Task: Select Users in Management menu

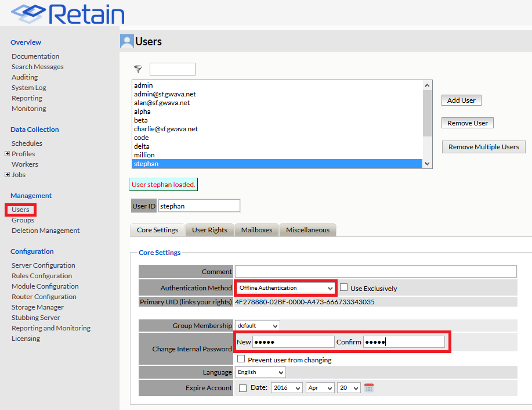Action: pos(20,210)
